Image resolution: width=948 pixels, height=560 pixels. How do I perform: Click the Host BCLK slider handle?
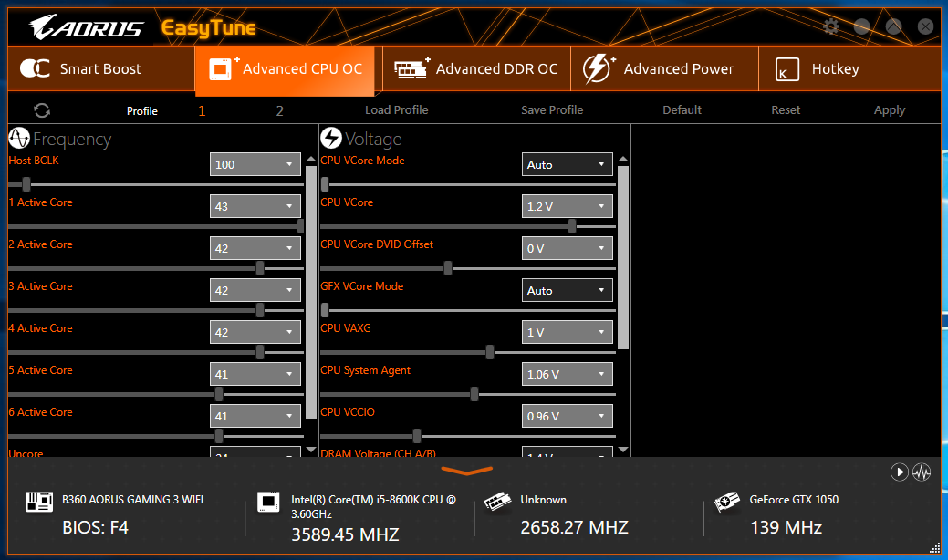click(x=26, y=184)
